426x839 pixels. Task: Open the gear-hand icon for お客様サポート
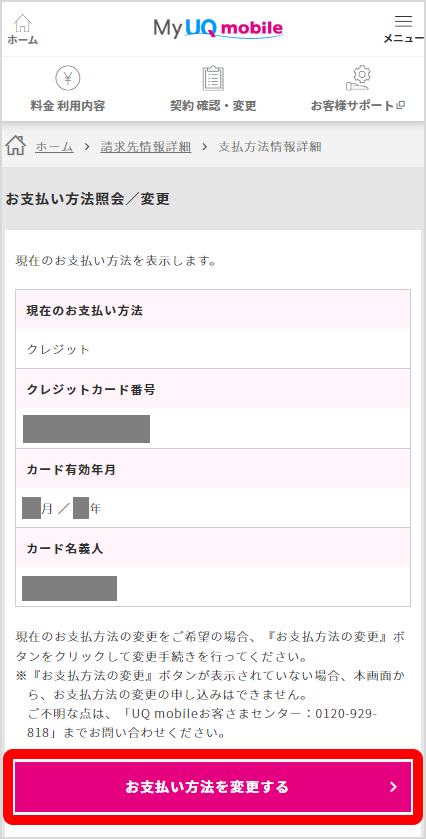click(359, 79)
